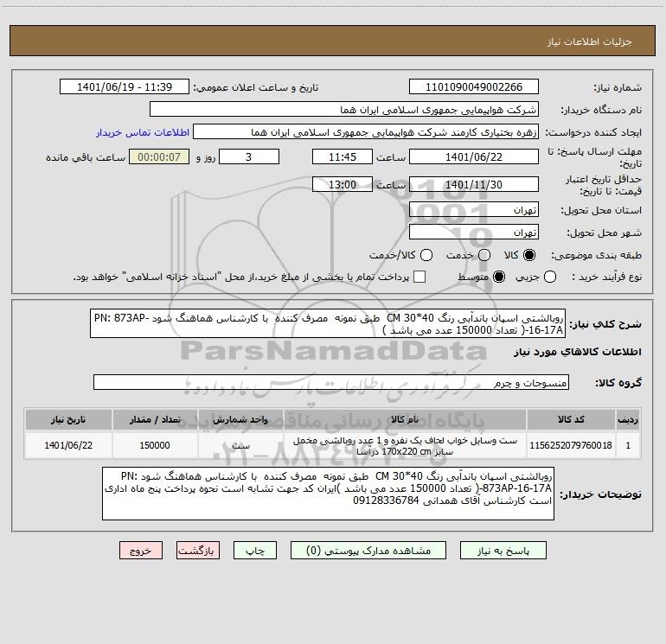
Task: Click the request creator name field
Action: click(x=366, y=132)
